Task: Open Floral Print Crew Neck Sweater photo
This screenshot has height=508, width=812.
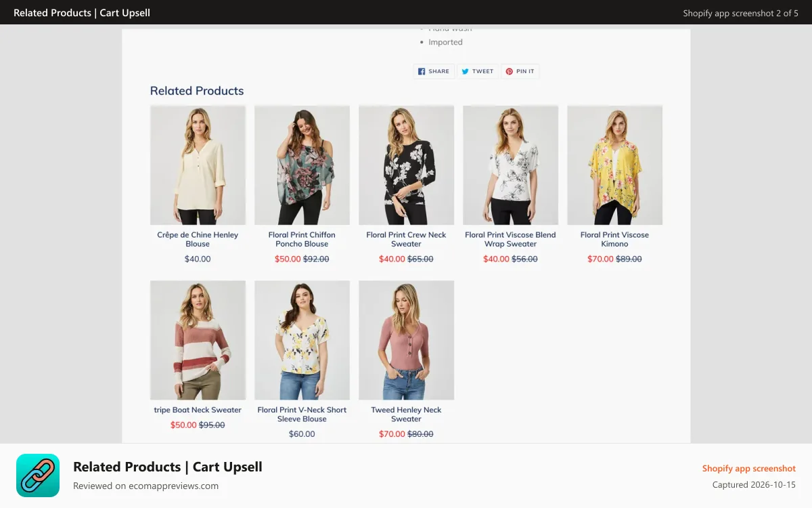Action: [x=406, y=165]
